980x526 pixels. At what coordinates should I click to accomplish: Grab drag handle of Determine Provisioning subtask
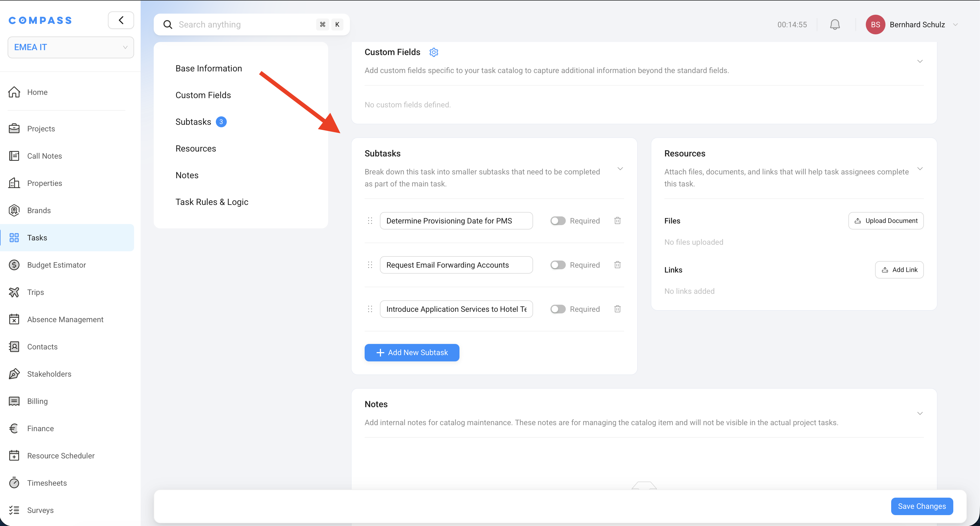[370, 220]
